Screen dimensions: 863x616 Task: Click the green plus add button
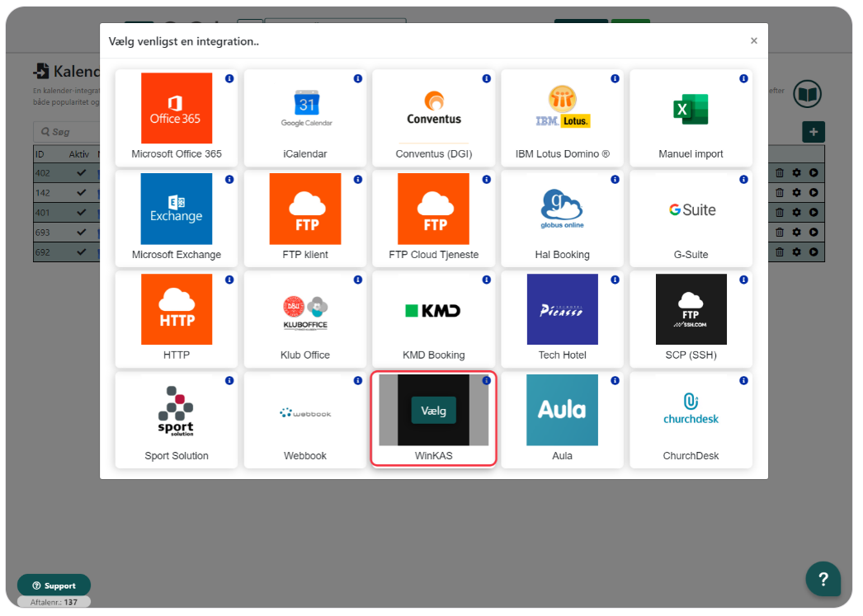pos(813,132)
